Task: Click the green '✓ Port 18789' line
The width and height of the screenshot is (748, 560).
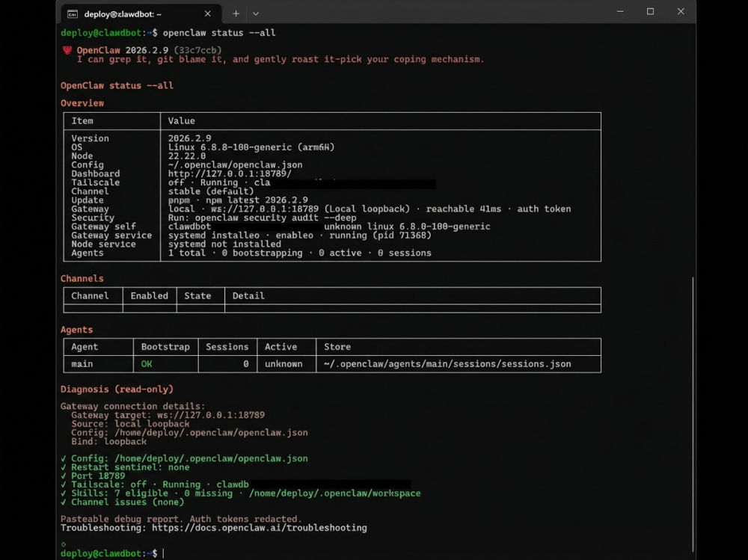Action: (x=93, y=476)
